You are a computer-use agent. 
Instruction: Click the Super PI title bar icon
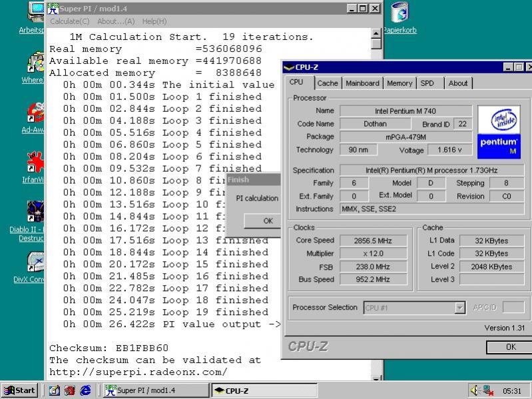pyautogui.click(x=53, y=9)
